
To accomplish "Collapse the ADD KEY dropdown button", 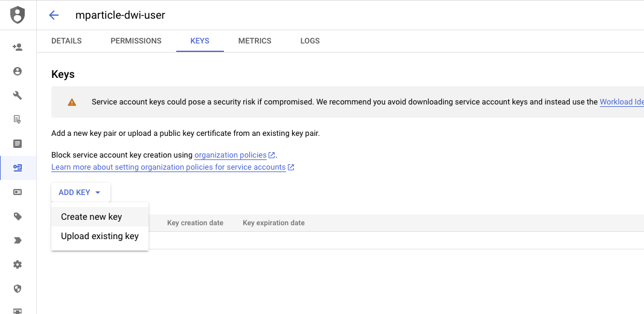I will [x=80, y=193].
